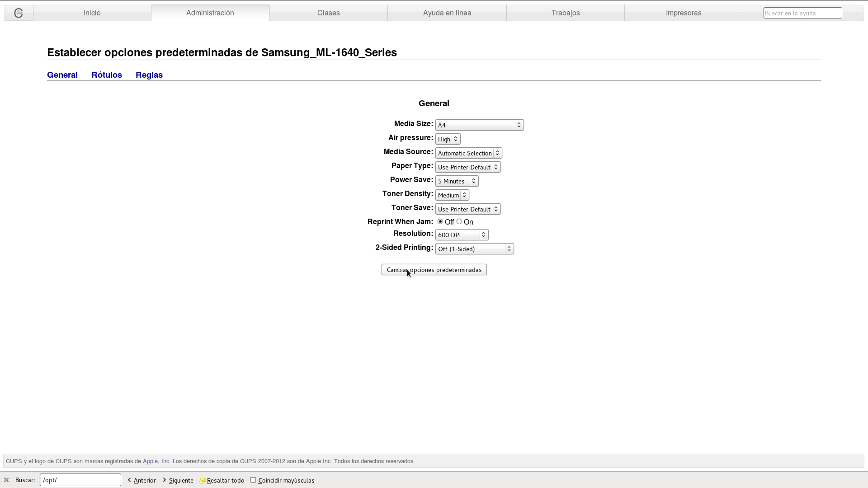Click the Anterior find-previous arrow
868x488 pixels.
tap(129, 480)
